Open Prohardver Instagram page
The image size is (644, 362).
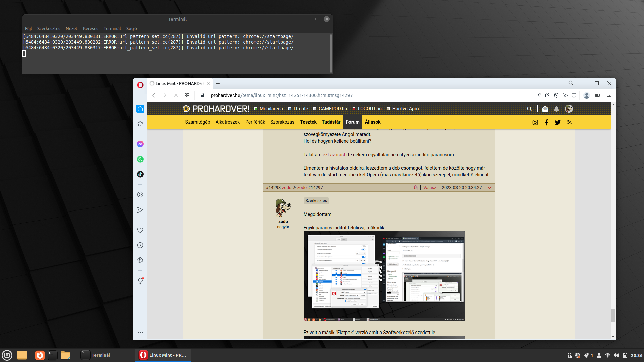[535, 122]
